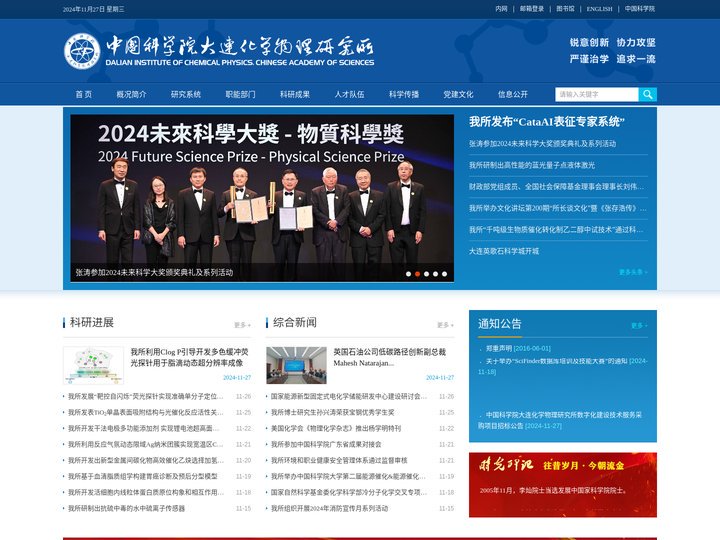Screen dimensions: 720x540
Task: Open headline about CataAI表征专家系统
Action: pyautogui.click(x=547, y=122)
